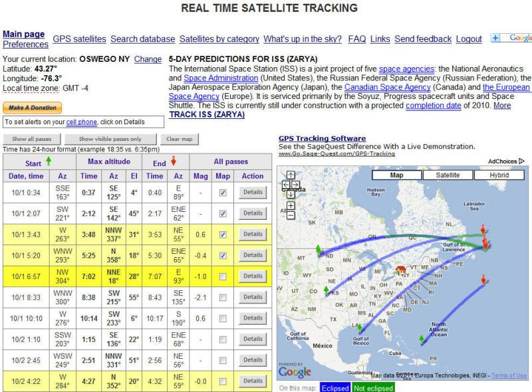This screenshot has width=532, height=392.
Task: Click the green up arrow beside Start header
Action: point(49,161)
